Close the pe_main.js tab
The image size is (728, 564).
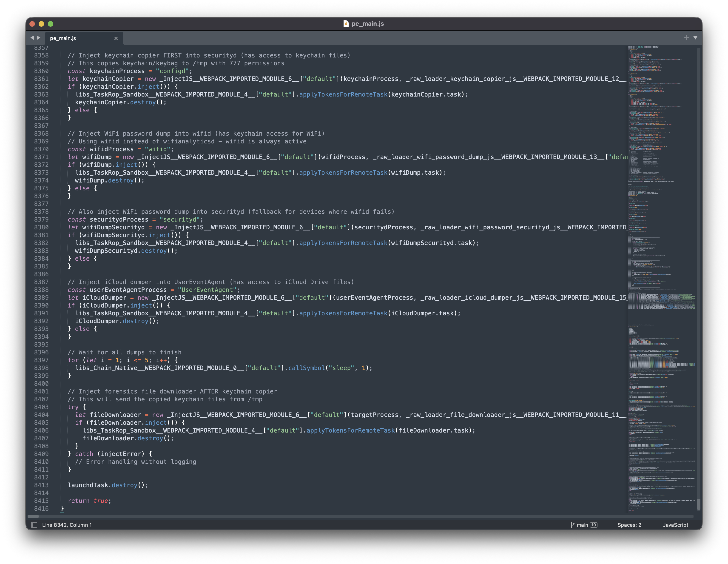(116, 38)
